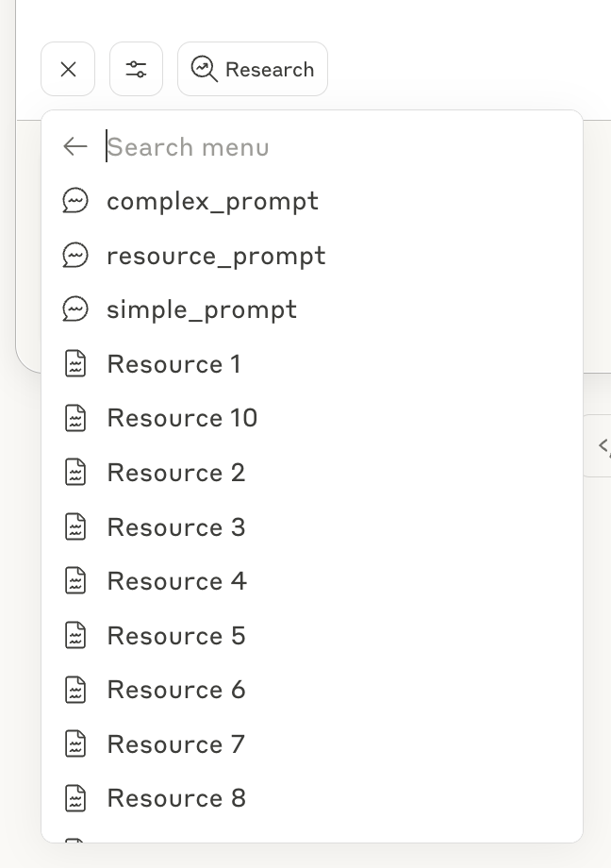Open the filter settings sliders icon
611x868 pixels.
coord(136,69)
